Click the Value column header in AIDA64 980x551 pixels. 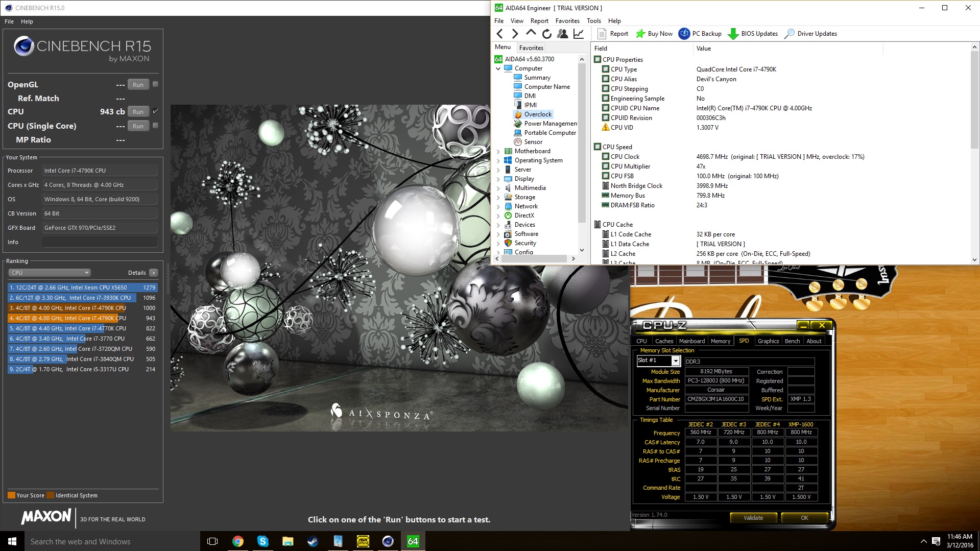point(788,49)
